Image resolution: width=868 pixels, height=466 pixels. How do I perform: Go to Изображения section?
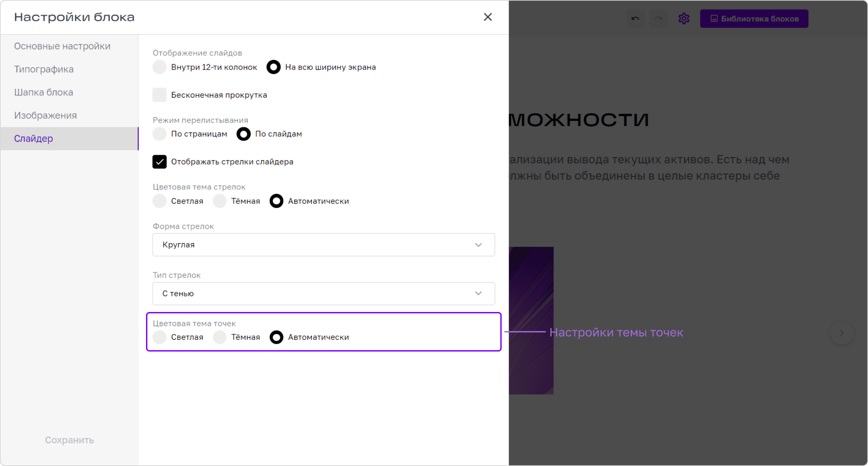click(x=69, y=115)
